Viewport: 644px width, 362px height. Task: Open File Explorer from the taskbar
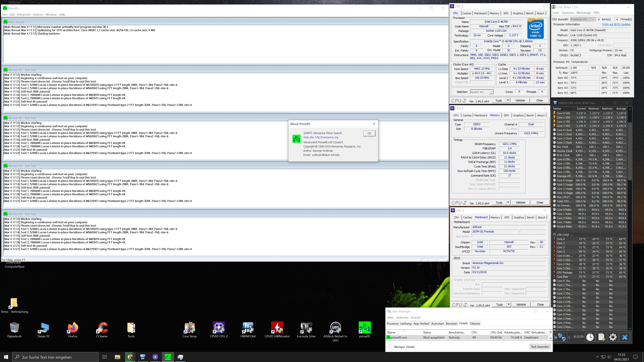pyautogui.click(x=118, y=357)
